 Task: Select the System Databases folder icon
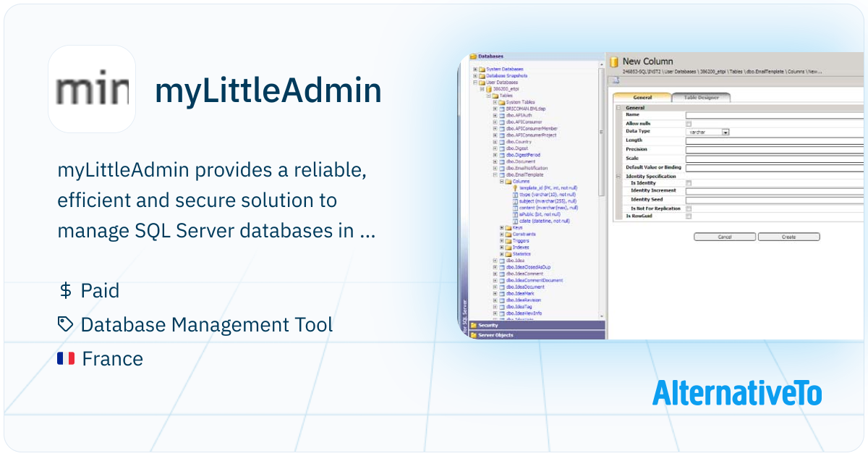482,69
